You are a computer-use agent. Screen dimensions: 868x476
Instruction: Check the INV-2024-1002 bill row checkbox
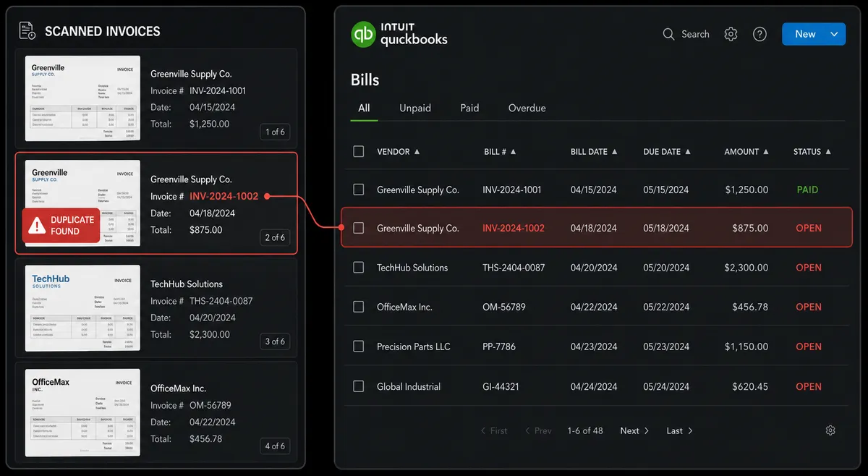[358, 228]
